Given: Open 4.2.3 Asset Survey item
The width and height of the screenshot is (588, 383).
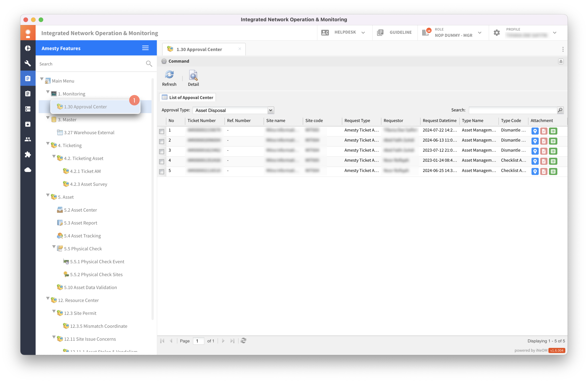Looking at the screenshot, I should [x=88, y=184].
